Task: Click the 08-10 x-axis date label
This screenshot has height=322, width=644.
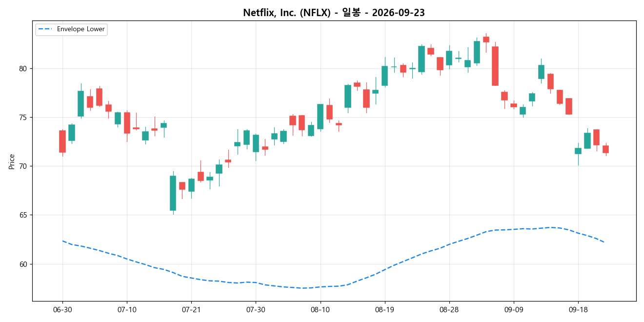Action: 320,310
